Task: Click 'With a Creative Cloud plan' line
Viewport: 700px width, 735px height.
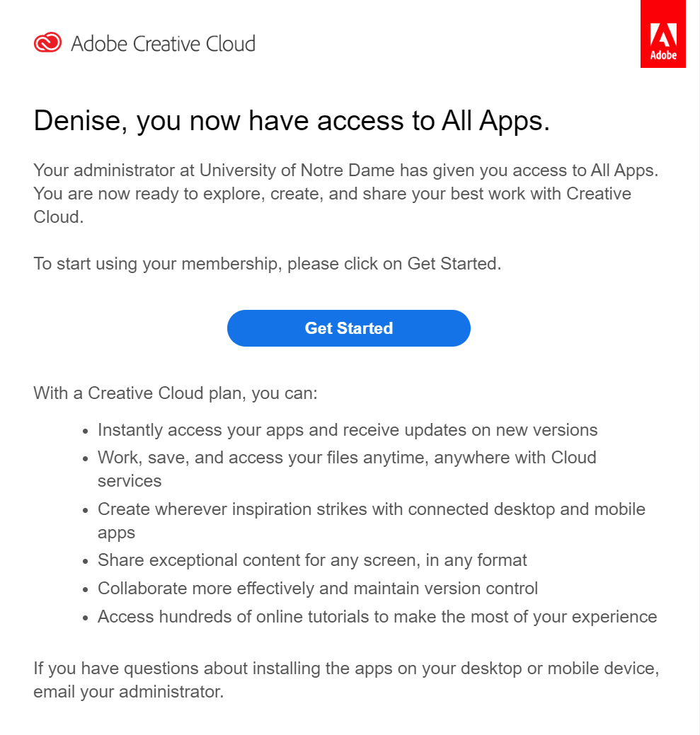Action: 176,393
